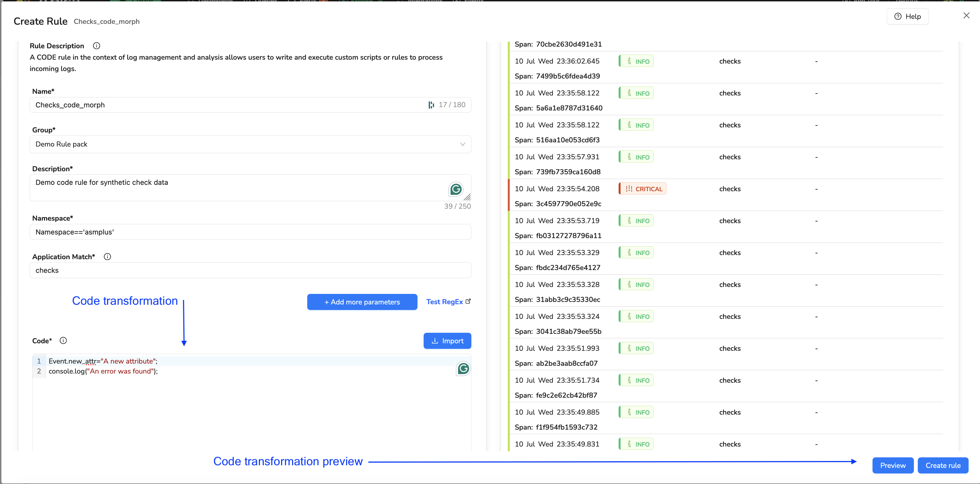
Task: Click the CRITICAL severity badge
Action: 642,189
